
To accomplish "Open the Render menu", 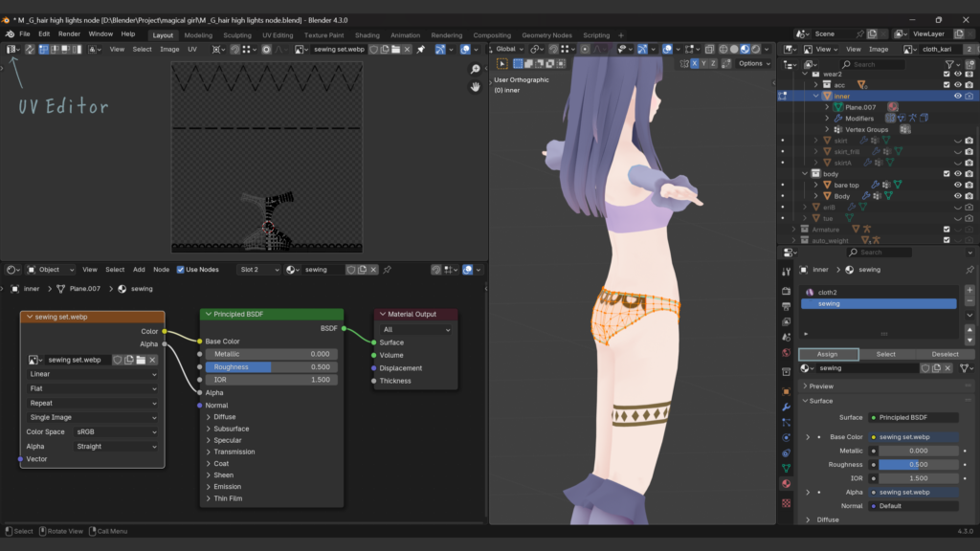I will [69, 33].
